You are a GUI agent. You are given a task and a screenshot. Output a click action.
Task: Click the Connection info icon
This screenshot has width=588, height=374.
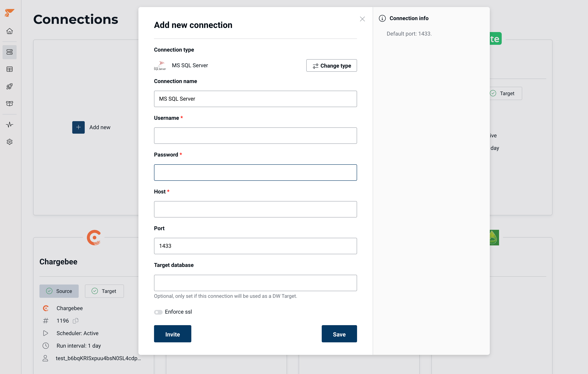382,18
